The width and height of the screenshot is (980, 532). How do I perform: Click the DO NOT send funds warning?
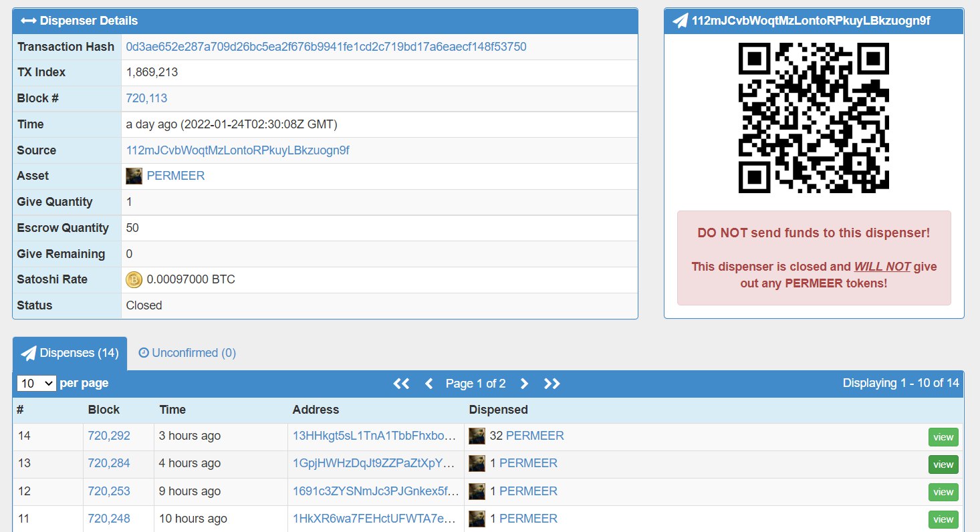click(814, 233)
